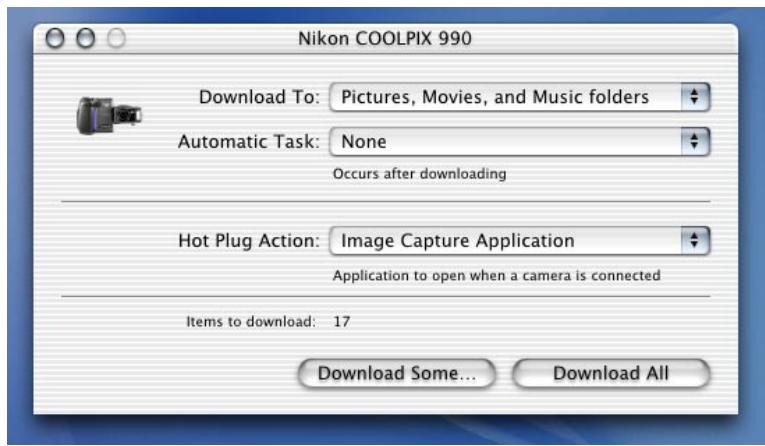
Task: Click the 'Download To:' label
Action: coord(259,97)
